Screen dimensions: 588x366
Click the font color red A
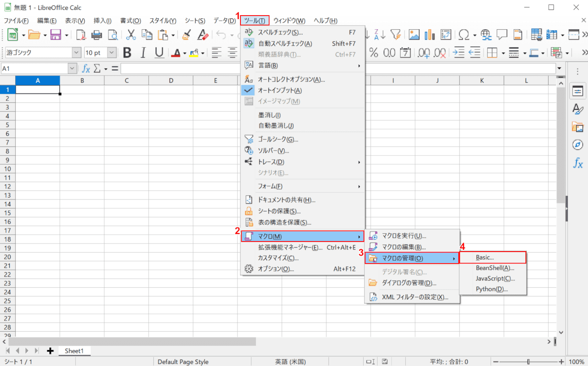pos(175,53)
